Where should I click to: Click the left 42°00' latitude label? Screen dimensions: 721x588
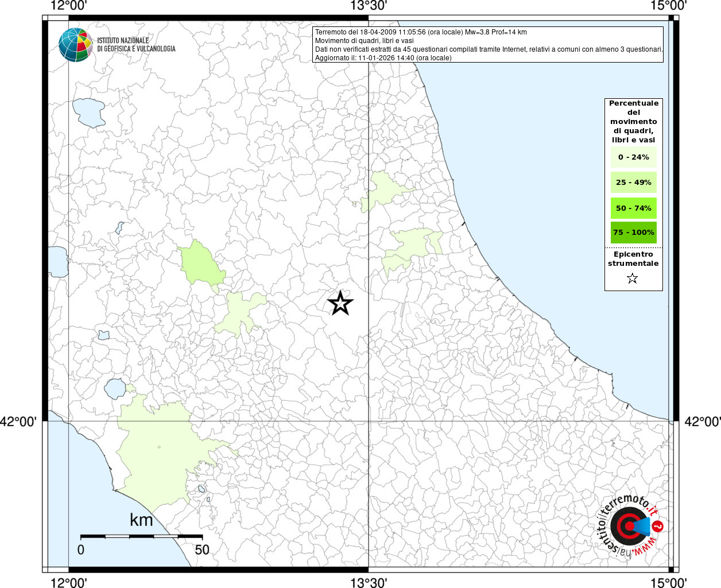pyautogui.click(x=19, y=421)
